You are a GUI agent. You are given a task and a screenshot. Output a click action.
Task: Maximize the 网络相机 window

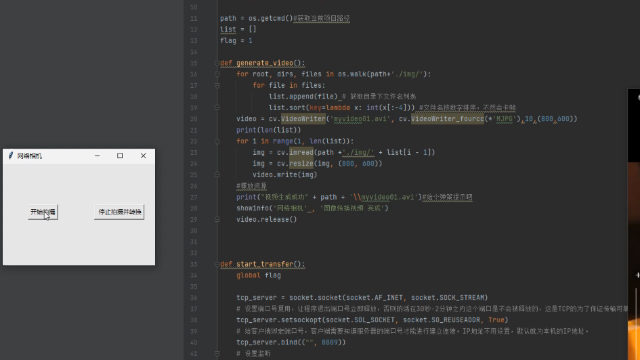coord(120,156)
